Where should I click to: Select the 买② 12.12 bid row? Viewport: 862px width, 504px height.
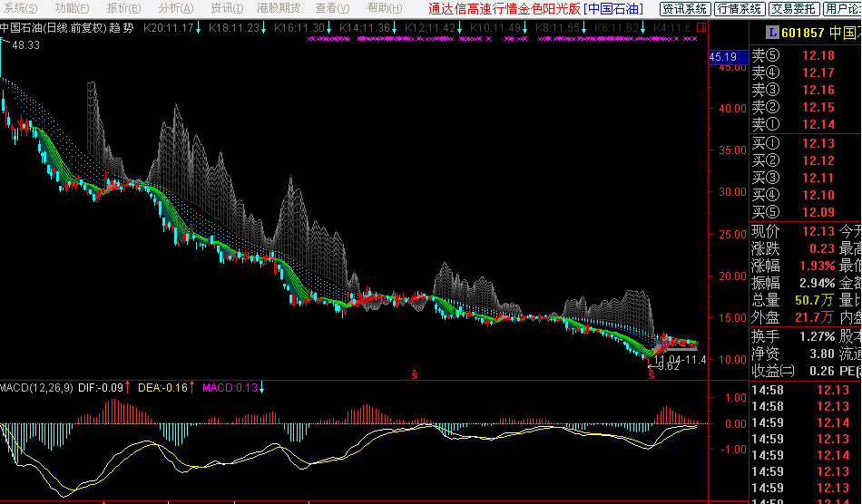tap(806, 160)
